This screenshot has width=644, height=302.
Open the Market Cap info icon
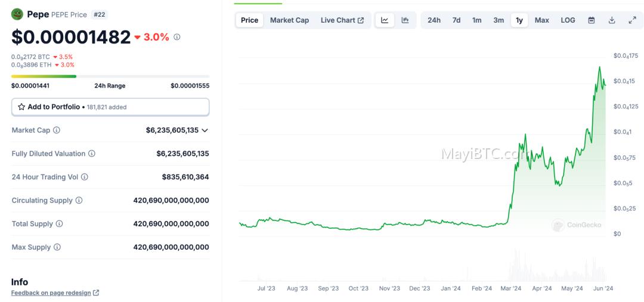57,130
